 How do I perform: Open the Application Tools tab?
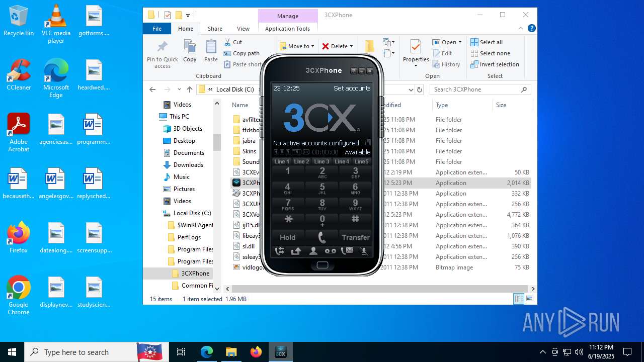click(287, 29)
